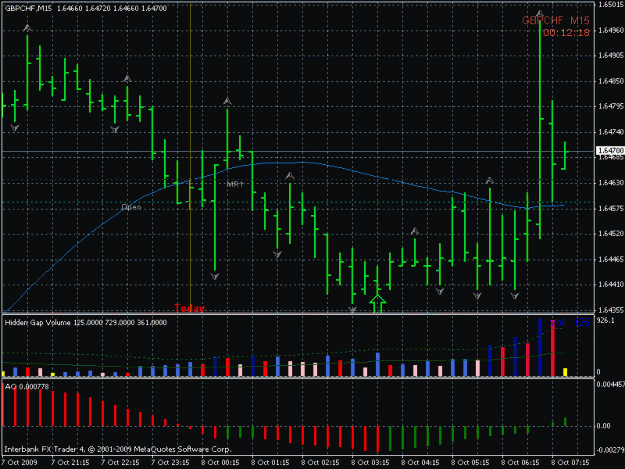This screenshot has width=625, height=469.
Task: Click the 1.65015 price axis label
Action: pos(611,5)
